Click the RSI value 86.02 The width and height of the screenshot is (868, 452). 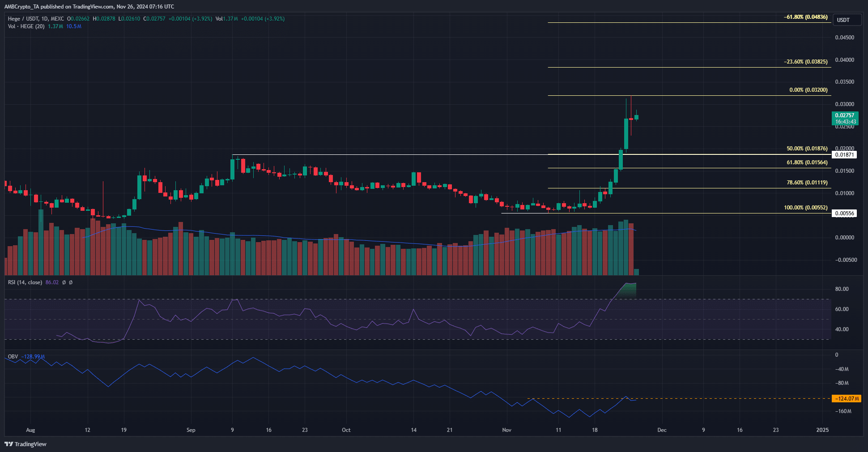tap(52, 282)
